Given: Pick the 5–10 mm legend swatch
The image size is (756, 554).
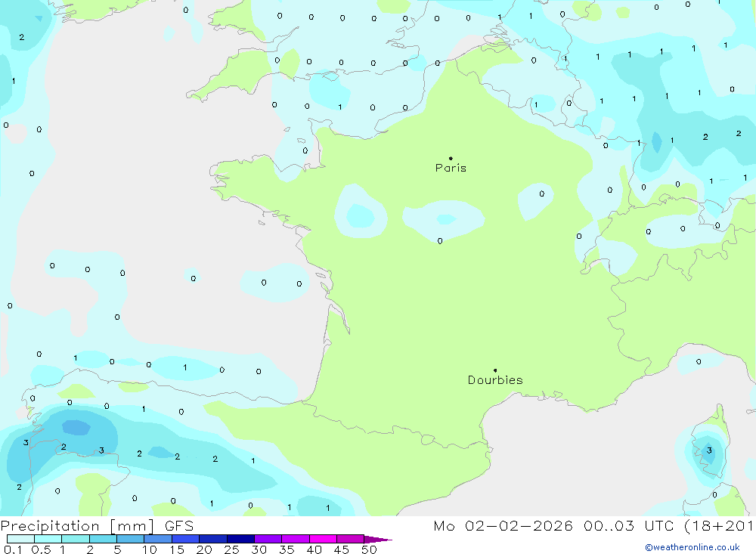Looking at the screenshot, I should coord(130,539).
